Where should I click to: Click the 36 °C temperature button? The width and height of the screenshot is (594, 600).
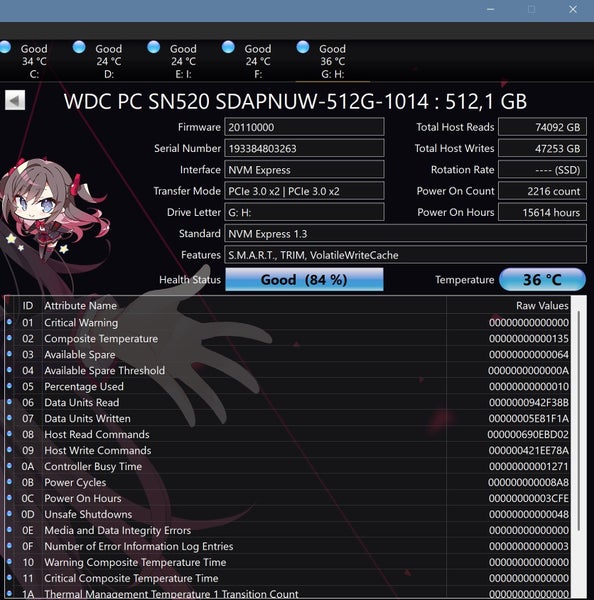(x=542, y=280)
